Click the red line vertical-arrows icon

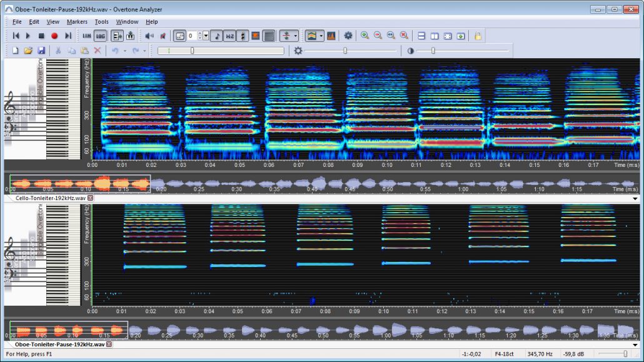(286, 36)
